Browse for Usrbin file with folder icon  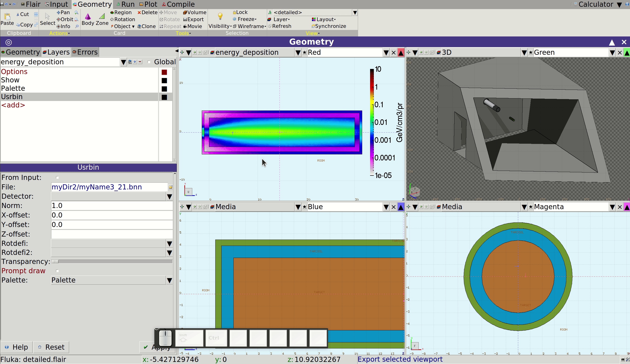tap(170, 187)
